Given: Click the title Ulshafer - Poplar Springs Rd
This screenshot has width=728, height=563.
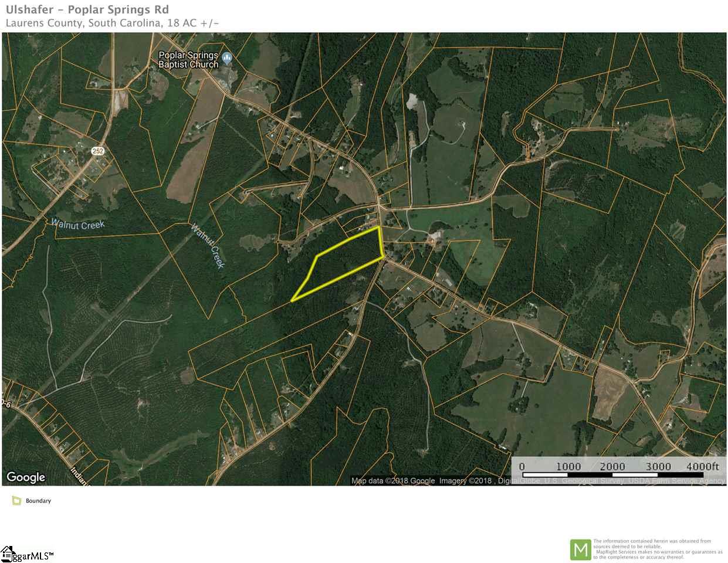Looking at the screenshot, I should (87, 9).
